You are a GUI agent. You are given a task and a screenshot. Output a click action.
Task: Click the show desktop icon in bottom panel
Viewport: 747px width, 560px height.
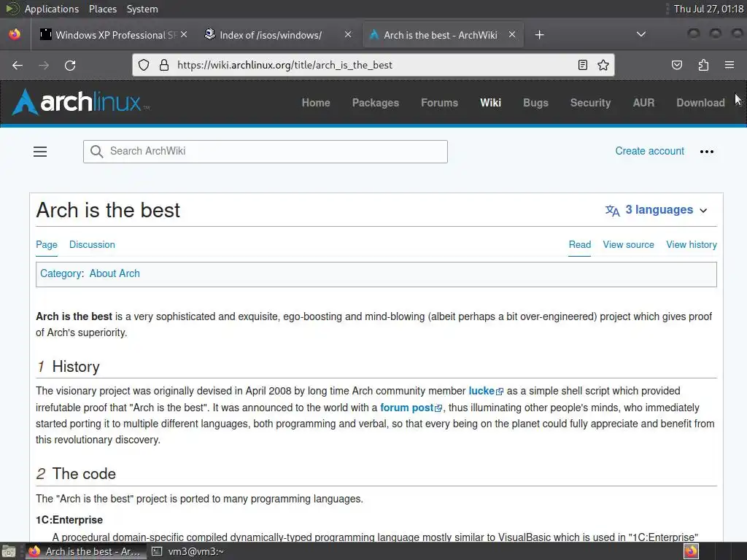[x=9, y=551]
